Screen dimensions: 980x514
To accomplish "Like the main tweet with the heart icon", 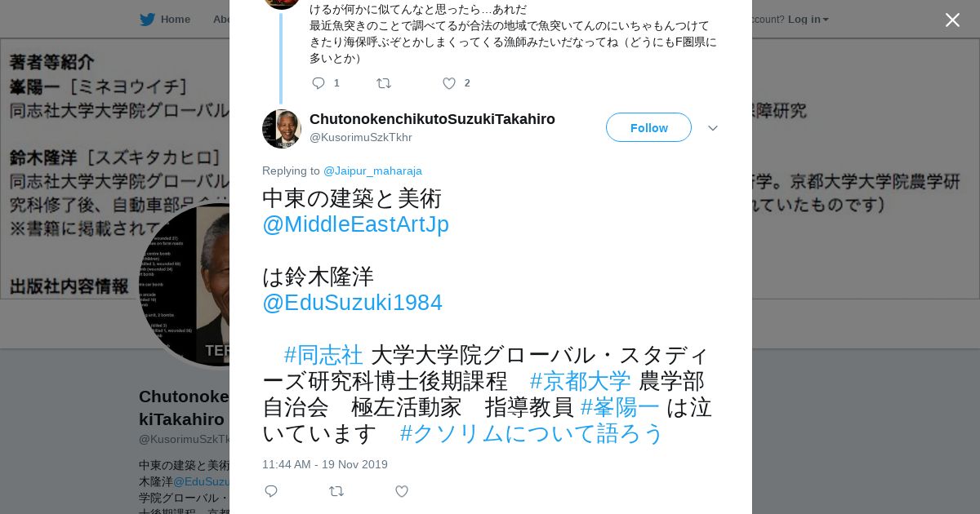I will click(x=402, y=491).
